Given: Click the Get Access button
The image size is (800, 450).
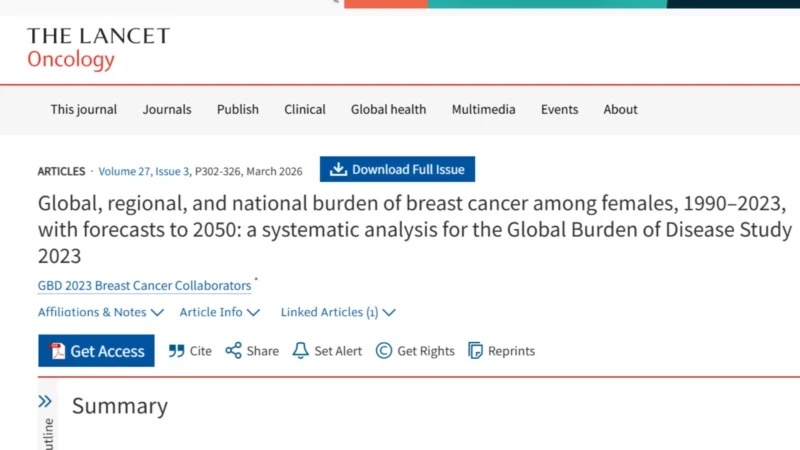Looking at the screenshot, I should 96,351.
